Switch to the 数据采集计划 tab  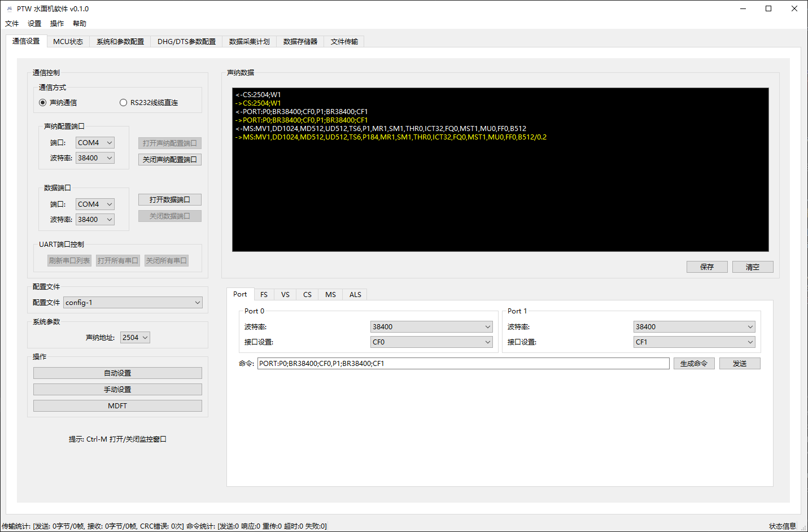pyautogui.click(x=250, y=42)
